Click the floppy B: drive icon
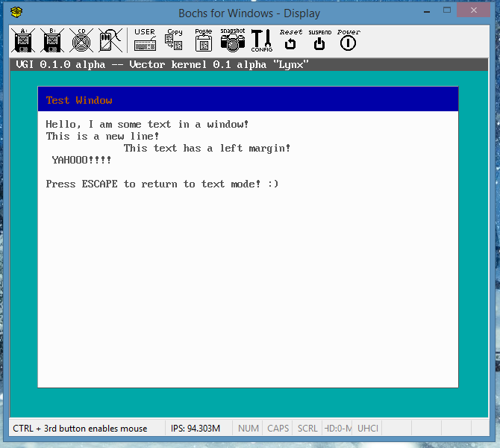Screen dimensions: 500x448 coord(52,40)
